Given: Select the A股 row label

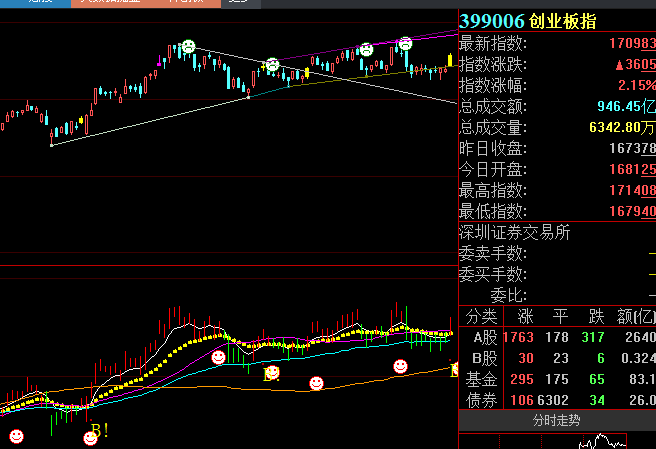Looking at the screenshot, I should click(x=485, y=337).
